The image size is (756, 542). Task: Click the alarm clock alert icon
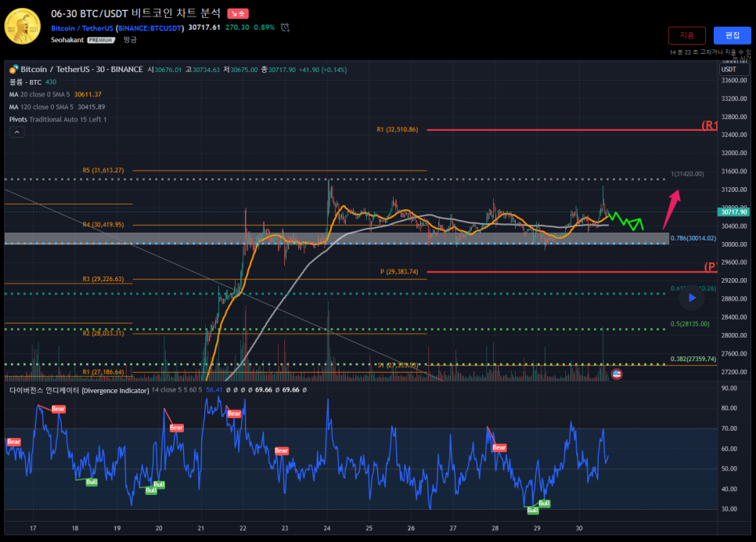(285, 27)
